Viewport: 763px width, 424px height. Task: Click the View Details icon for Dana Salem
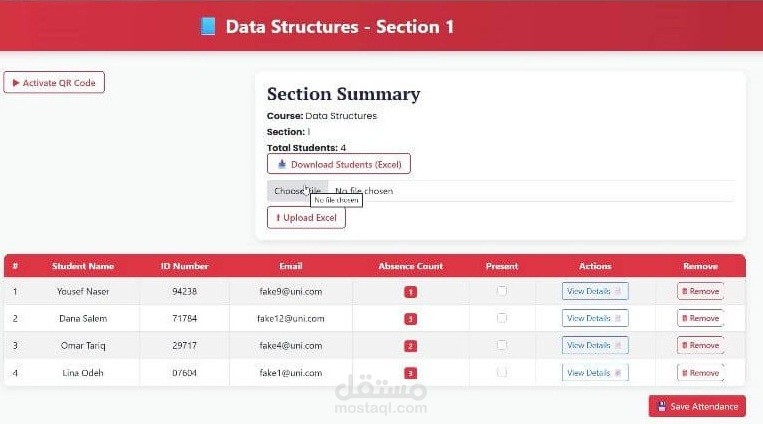(618, 318)
